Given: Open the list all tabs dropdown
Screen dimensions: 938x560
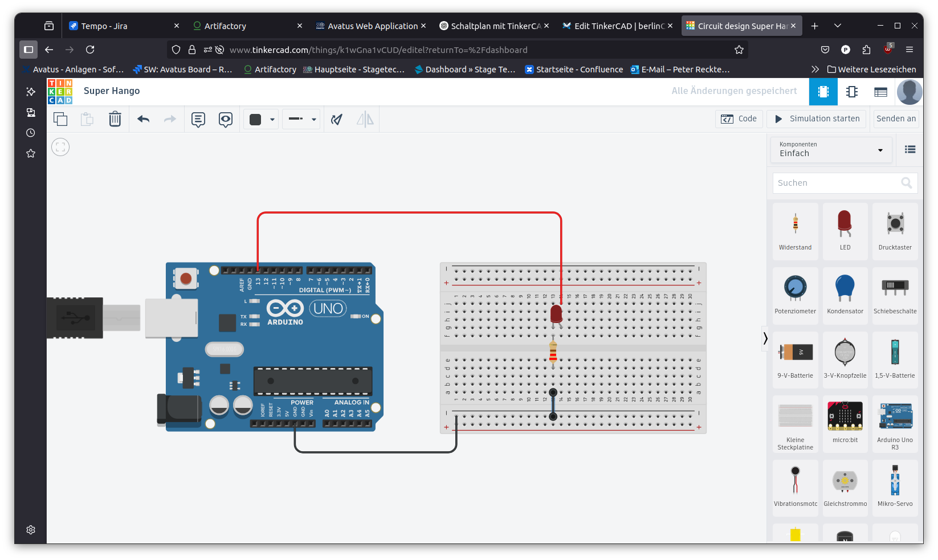Looking at the screenshot, I should click(837, 26).
